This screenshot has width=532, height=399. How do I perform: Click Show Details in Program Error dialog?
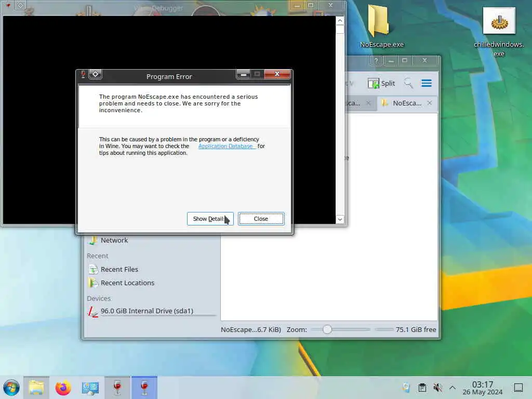210,219
